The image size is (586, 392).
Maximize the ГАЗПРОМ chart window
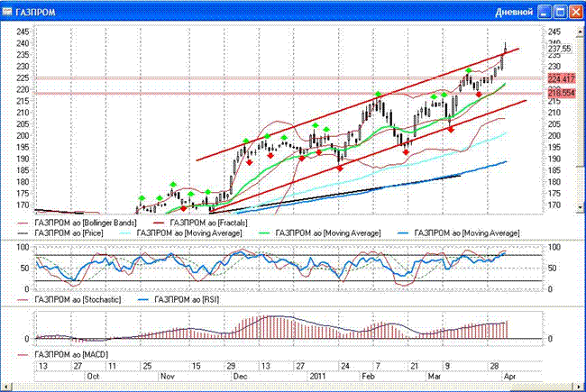coord(560,12)
